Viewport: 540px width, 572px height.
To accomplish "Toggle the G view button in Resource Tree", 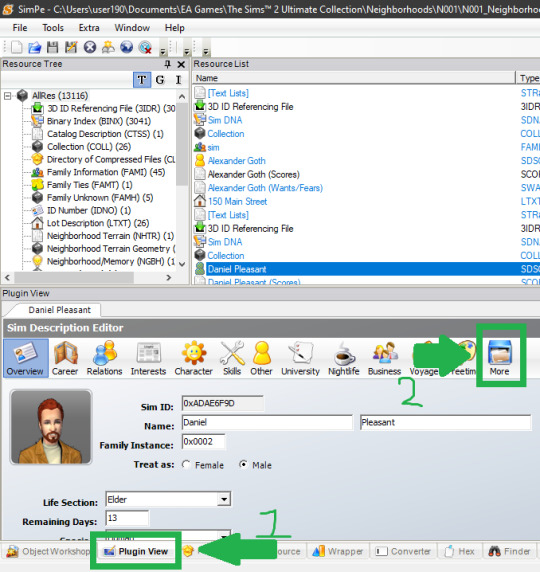I will pos(160,80).
